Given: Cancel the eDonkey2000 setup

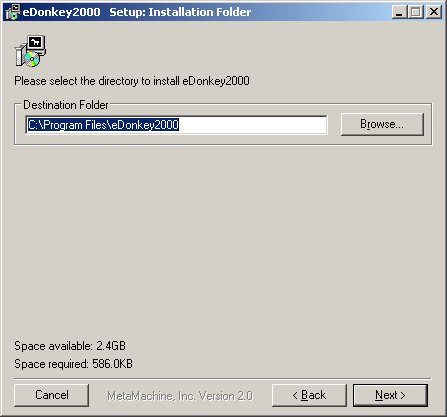Looking at the screenshot, I should 52,395.
